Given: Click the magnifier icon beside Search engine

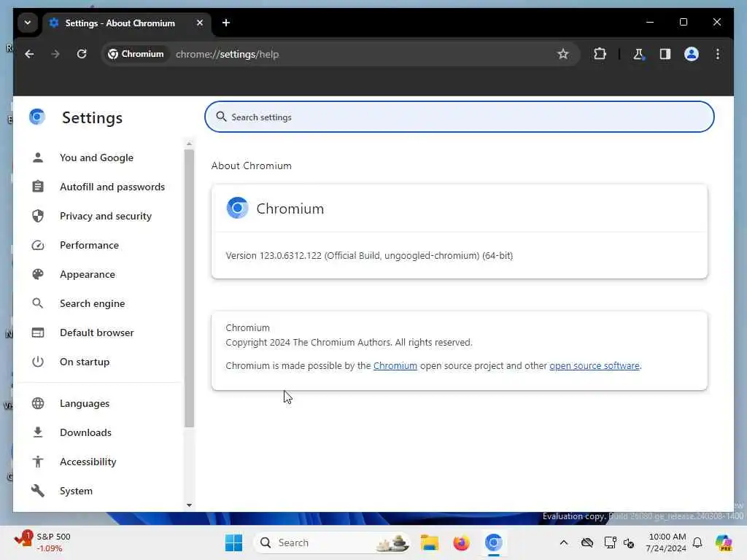Looking at the screenshot, I should (38, 303).
